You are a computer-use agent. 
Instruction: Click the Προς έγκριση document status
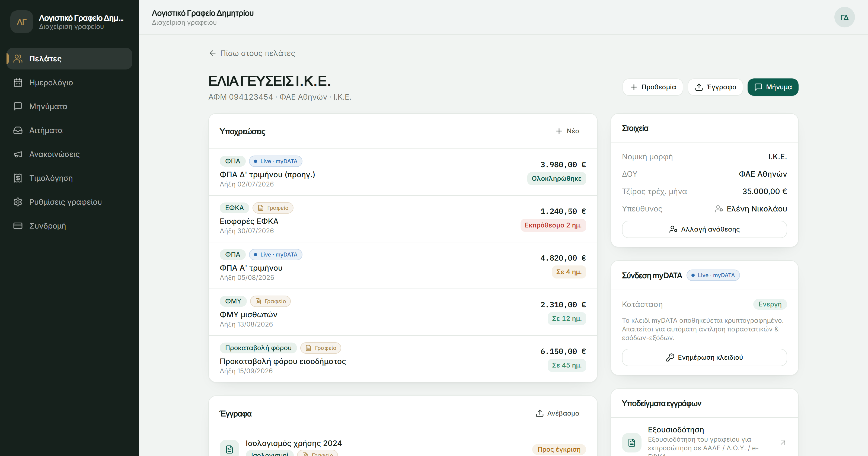[559, 449]
